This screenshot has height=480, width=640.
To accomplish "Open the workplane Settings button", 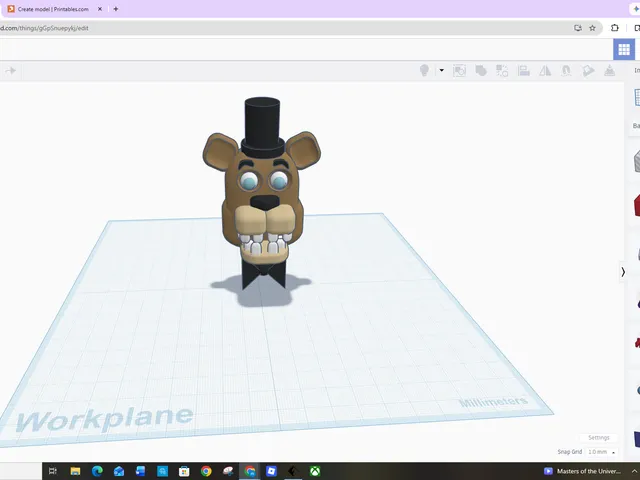I will [598, 438].
